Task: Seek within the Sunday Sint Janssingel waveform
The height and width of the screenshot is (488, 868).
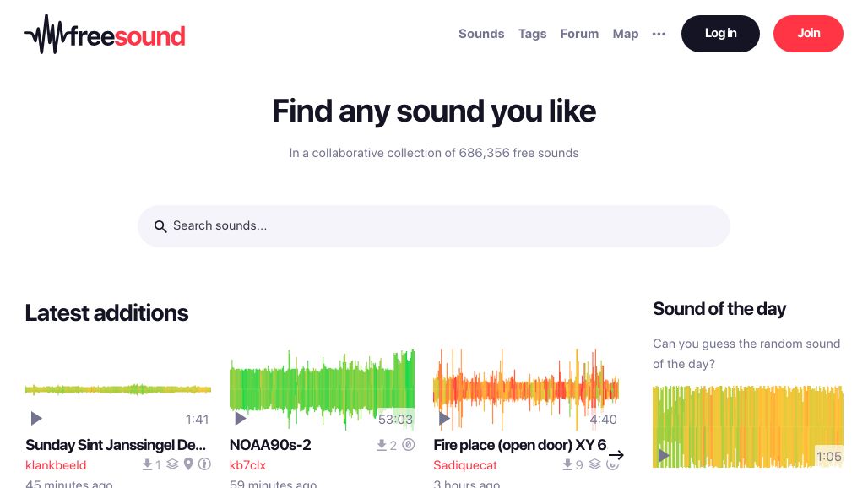Action: [x=118, y=389]
